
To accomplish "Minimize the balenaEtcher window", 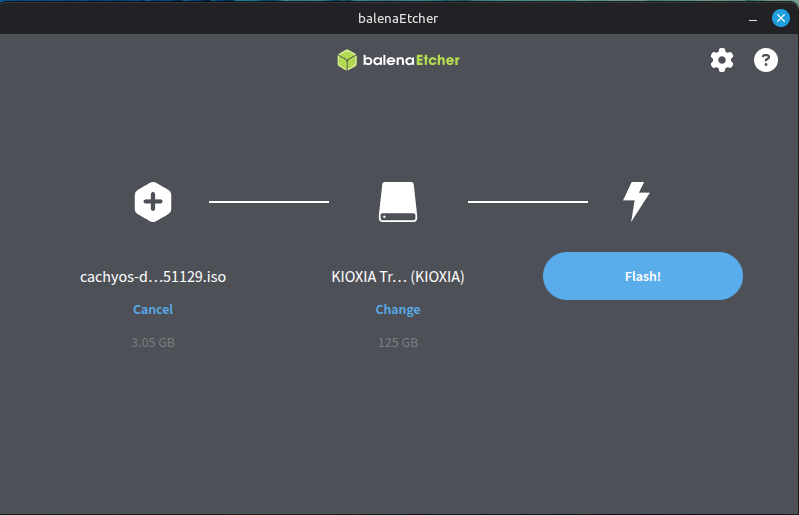I will pos(753,19).
